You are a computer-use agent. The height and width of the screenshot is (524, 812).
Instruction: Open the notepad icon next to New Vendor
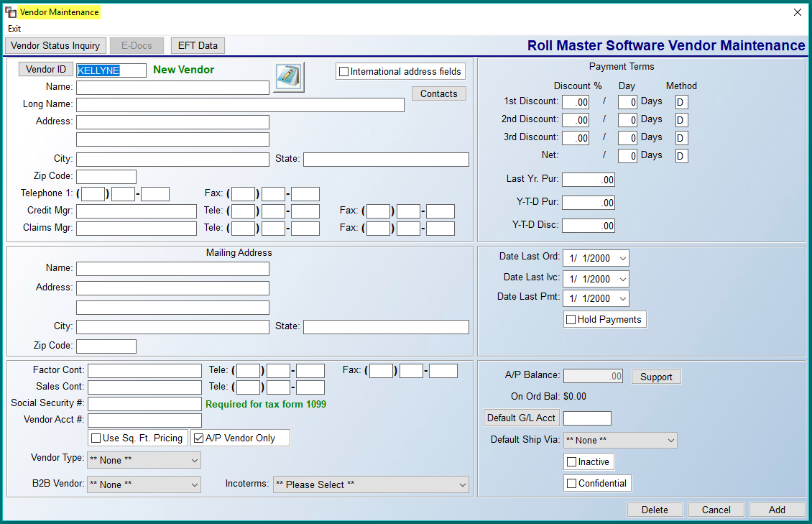[x=288, y=77]
